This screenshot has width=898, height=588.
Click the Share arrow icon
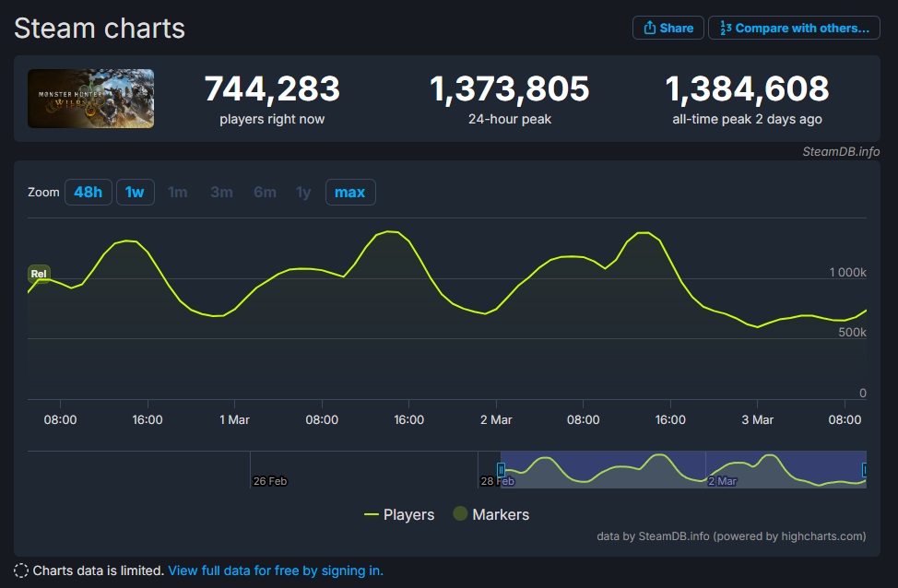649,28
